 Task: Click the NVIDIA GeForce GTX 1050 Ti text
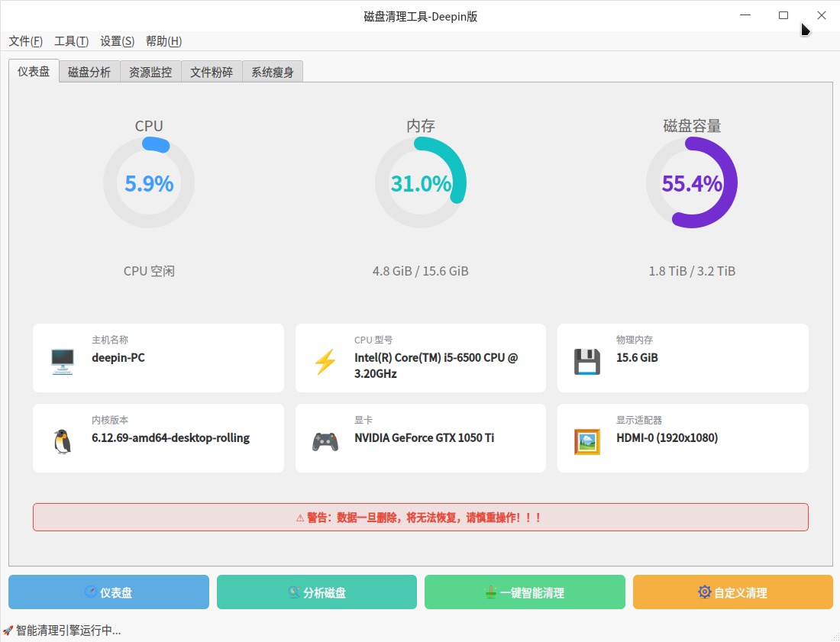tap(425, 438)
